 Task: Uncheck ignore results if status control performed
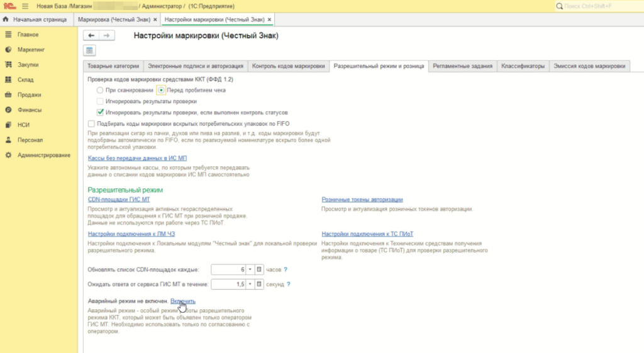click(100, 112)
